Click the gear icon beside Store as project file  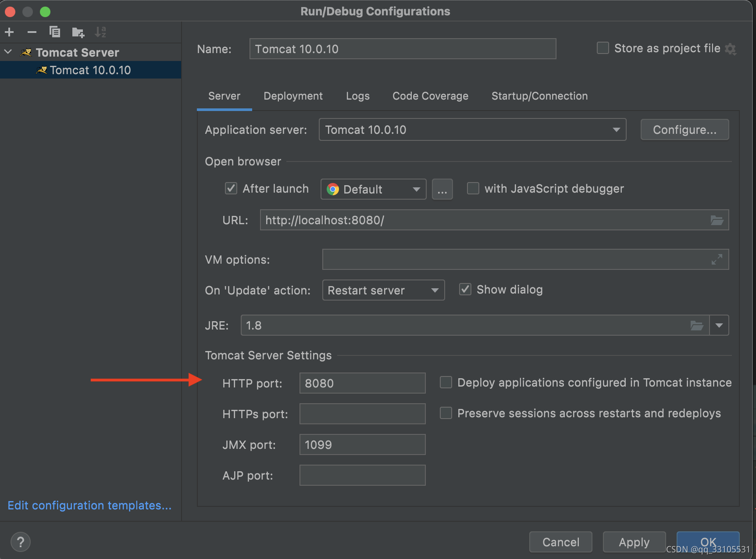730,49
